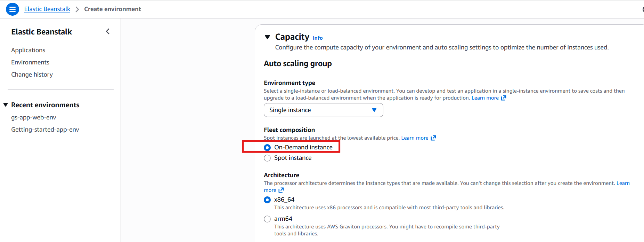This screenshot has width=644, height=242.
Task: Click external link icon beside Environment type Learn more
Action: (503, 98)
